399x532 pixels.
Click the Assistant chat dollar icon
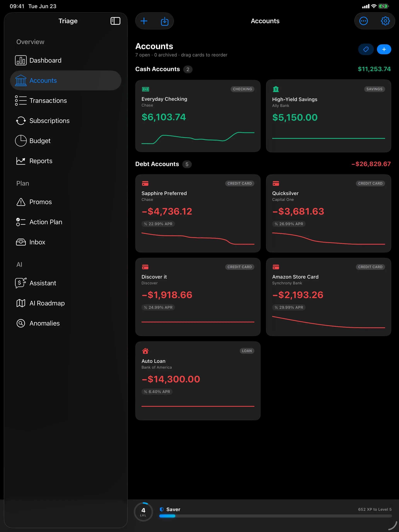click(x=21, y=283)
